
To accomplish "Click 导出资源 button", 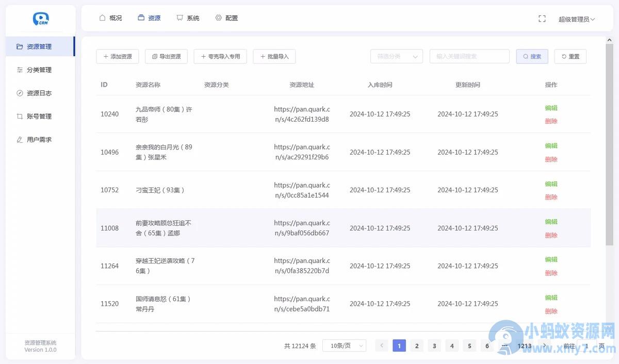I will [166, 56].
